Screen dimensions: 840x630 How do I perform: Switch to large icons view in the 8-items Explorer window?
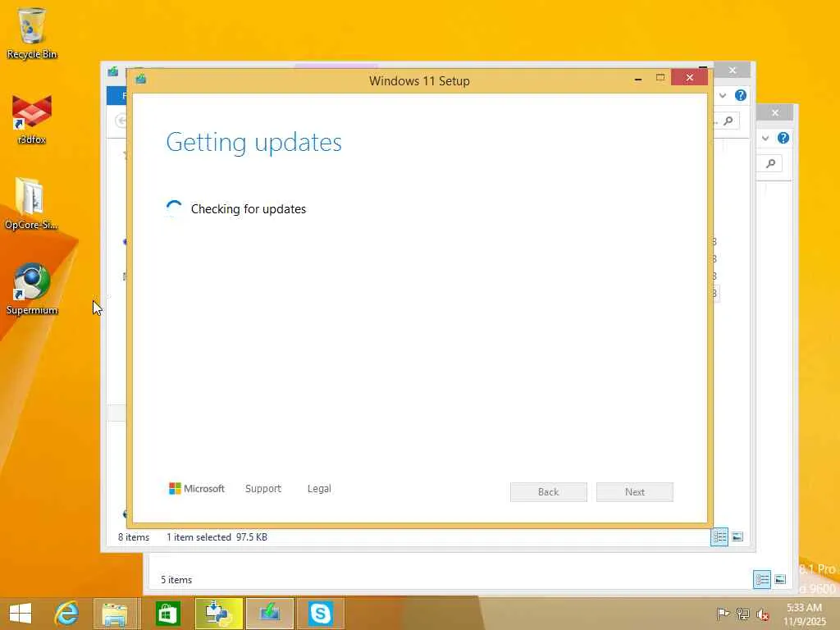pos(737,536)
